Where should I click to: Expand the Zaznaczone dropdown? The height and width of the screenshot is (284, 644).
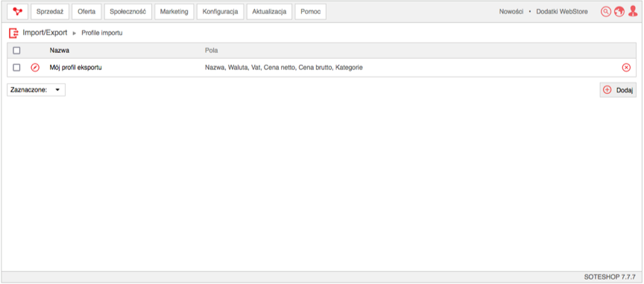tap(36, 90)
